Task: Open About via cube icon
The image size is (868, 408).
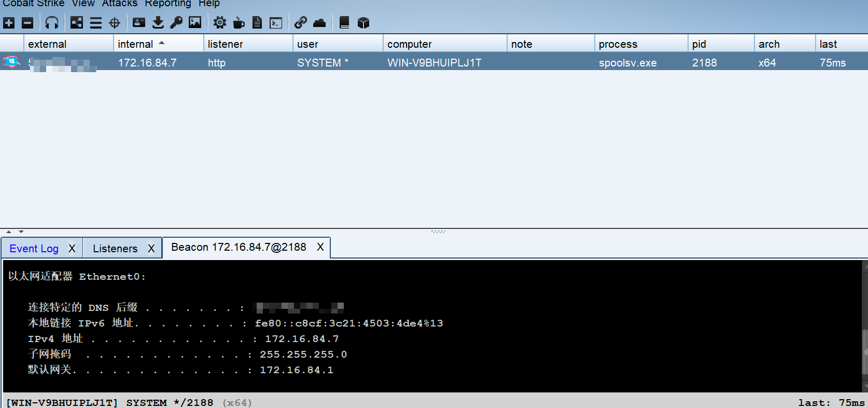Action: (x=363, y=23)
